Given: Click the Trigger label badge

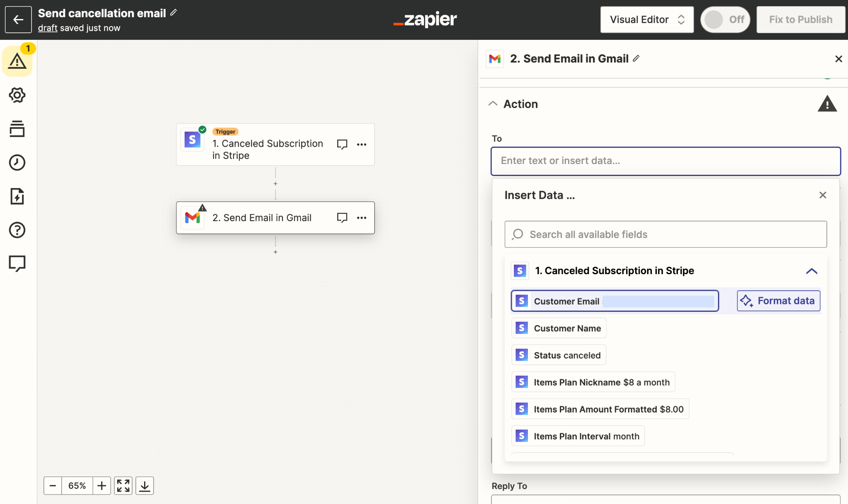Looking at the screenshot, I should point(225,132).
